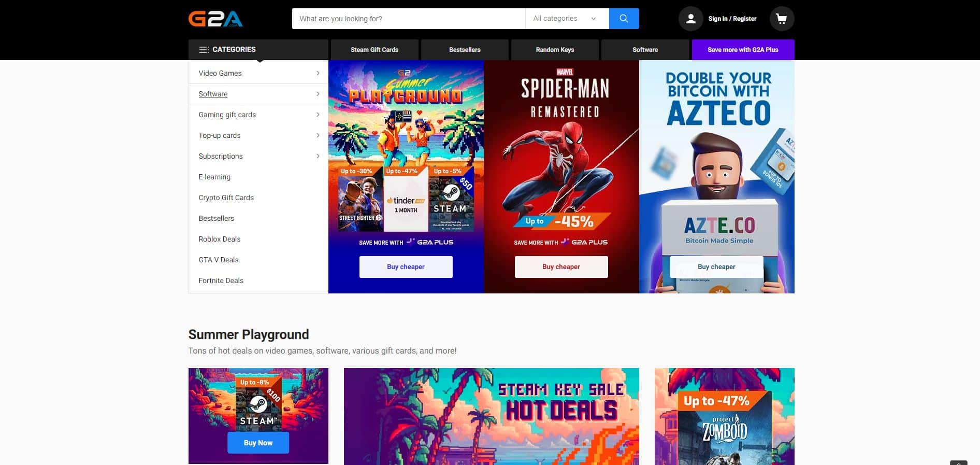Select Bestsellers in the sidebar
Image resolution: width=980 pixels, height=465 pixels.
coord(217,218)
